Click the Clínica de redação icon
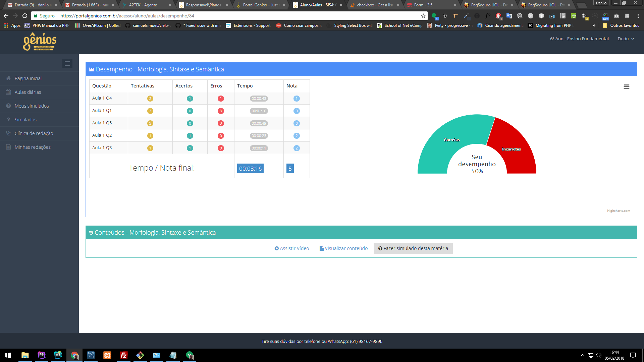Screen dimensions: 644x362 point(8,133)
